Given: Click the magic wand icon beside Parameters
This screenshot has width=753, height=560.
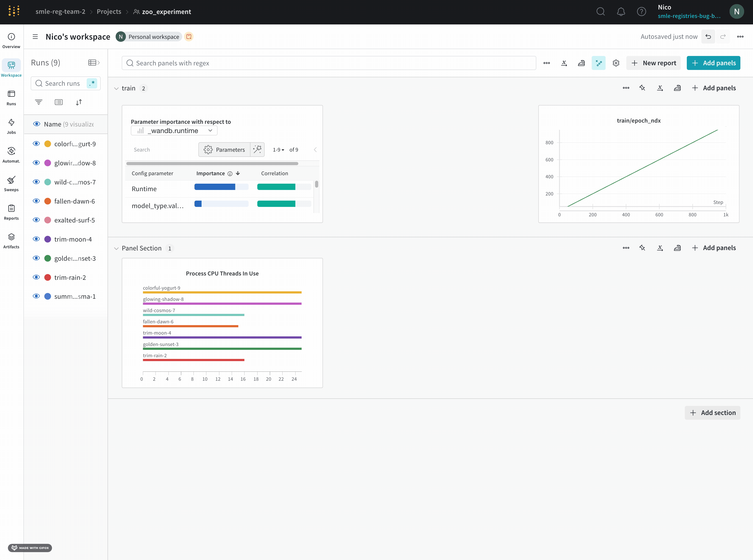Looking at the screenshot, I should point(257,150).
